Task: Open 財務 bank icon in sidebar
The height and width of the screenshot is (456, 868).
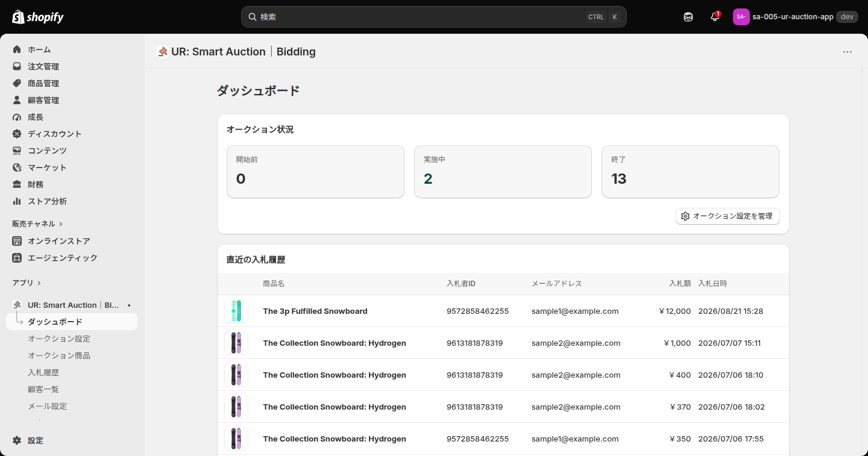Action: pyautogui.click(x=17, y=184)
